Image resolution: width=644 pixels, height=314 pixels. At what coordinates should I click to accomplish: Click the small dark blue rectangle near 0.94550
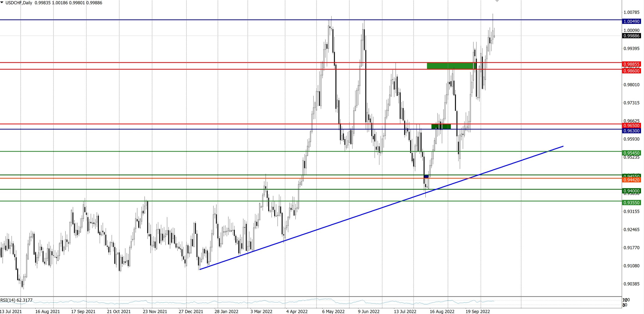(426, 177)
